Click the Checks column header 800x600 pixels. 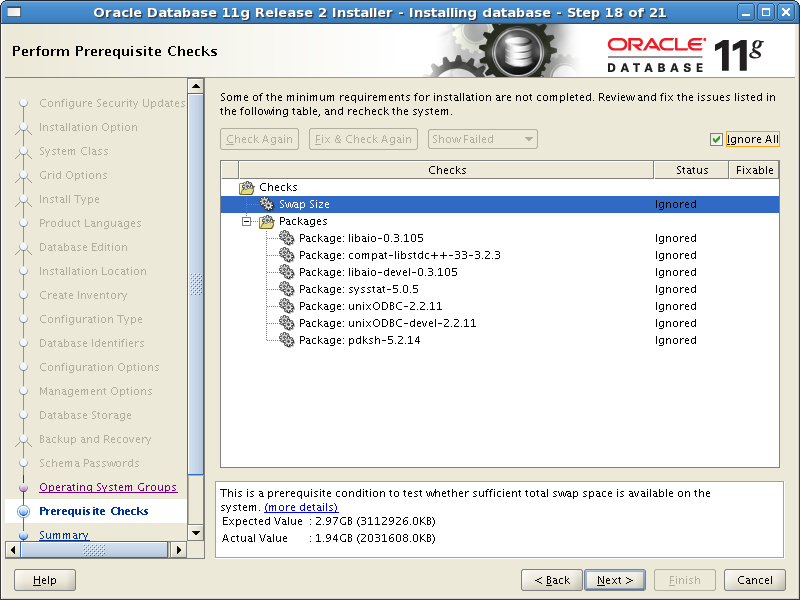(x=446, y=170)
